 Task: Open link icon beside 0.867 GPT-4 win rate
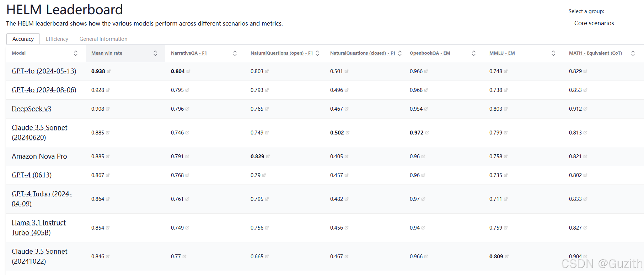click(x=108, y=175)
